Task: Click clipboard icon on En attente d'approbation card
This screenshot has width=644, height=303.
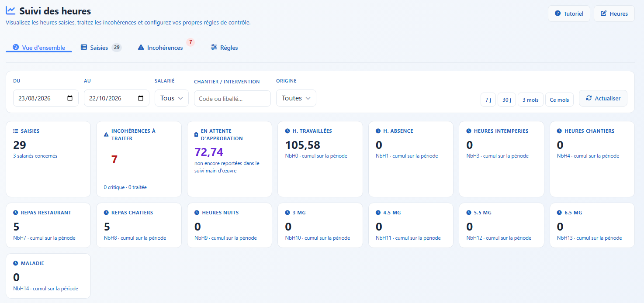Action: click(x=197, y=134)
